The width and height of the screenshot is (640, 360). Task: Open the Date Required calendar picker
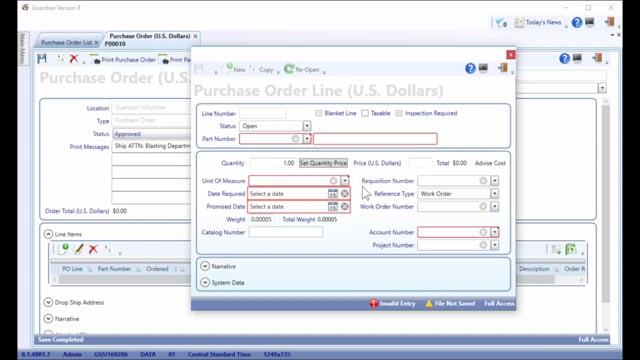tap(333, 193)
